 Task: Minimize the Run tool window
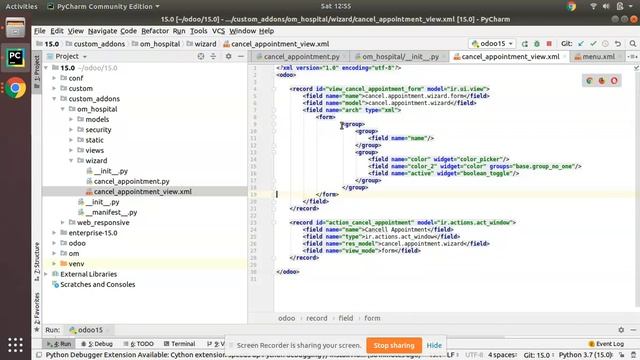point(633,330)
